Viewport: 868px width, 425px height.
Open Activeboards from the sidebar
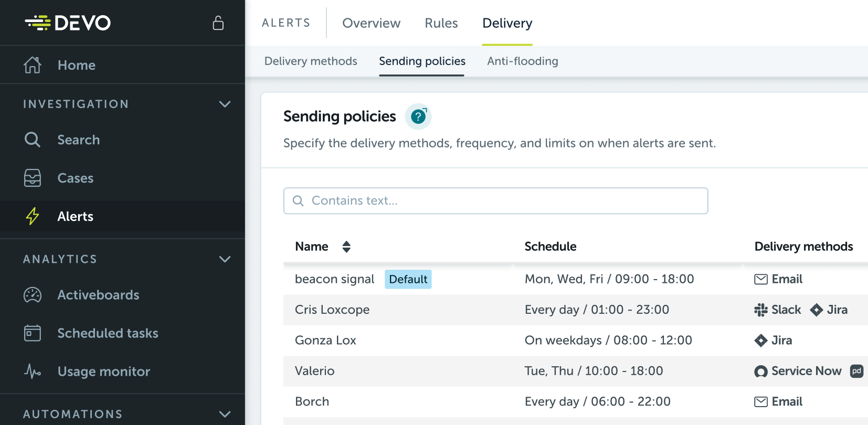(98, 295)
